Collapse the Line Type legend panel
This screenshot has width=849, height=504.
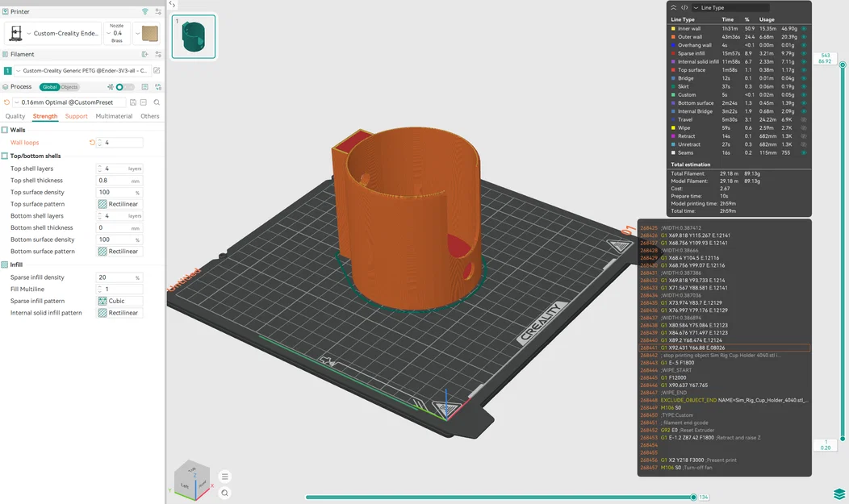[674, 7]
